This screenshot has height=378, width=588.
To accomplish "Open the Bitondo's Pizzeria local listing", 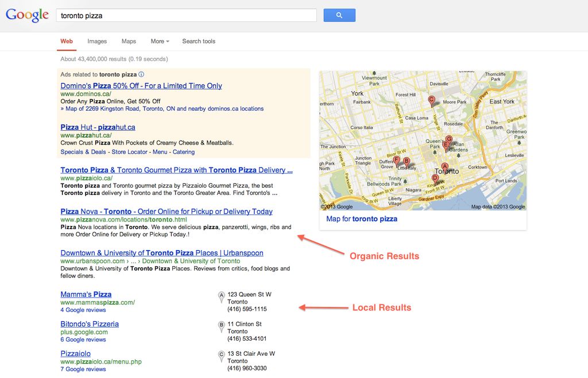I will point(90,324).
